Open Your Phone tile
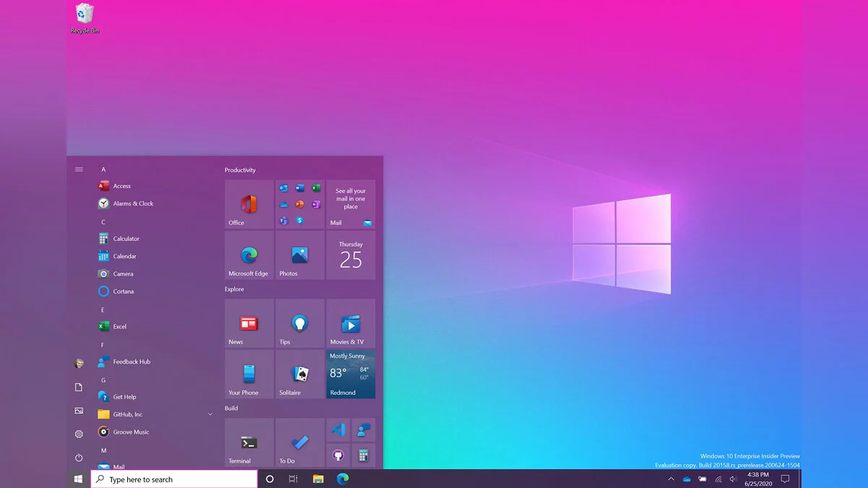The width and height of the screenshot is (868, 488). click(249, 374)
